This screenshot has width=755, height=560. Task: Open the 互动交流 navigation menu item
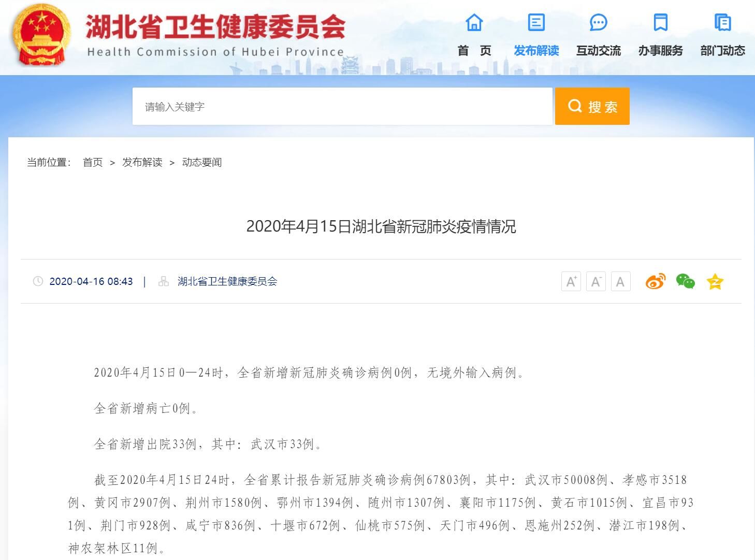coord(598,51)
